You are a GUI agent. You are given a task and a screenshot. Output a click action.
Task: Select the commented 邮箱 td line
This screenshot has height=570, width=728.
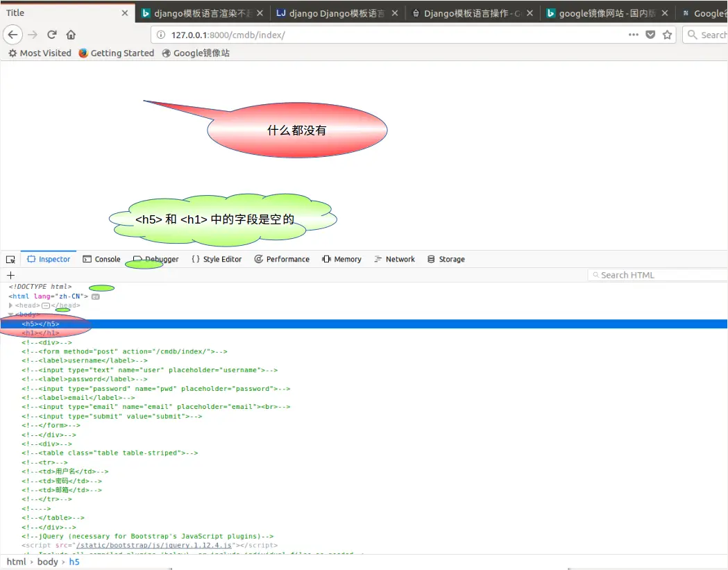point(62,489)
